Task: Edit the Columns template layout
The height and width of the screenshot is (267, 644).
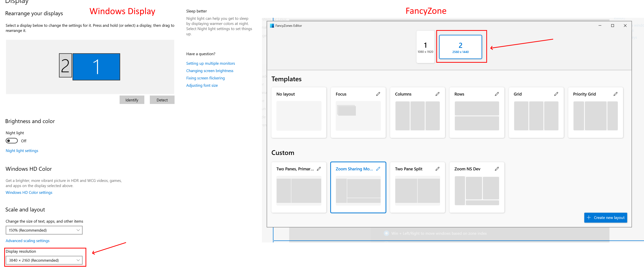Action: click(x=438, y=94)
